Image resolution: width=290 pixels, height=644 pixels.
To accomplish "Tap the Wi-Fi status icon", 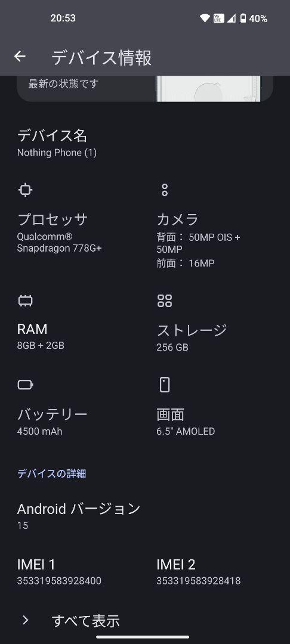I will pos(205,18).
